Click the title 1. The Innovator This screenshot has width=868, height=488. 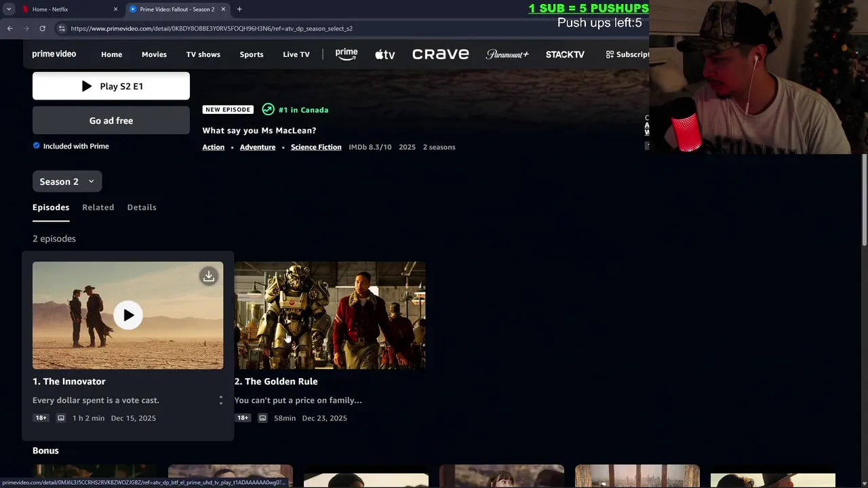pyautogui.click(x=69, y=382)
